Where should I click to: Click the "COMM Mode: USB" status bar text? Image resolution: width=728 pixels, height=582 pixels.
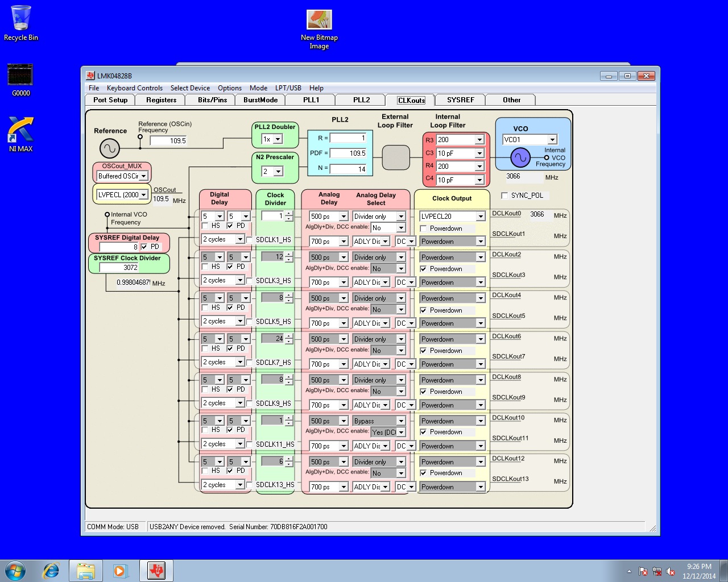113,527
